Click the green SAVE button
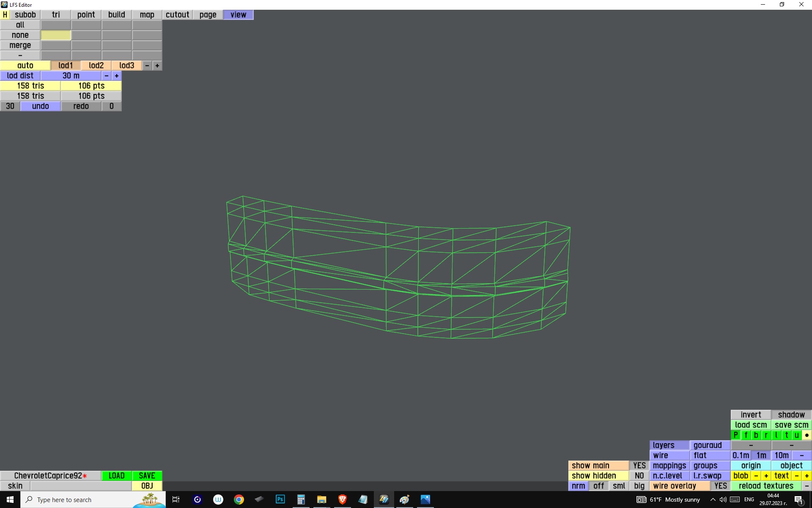 click(x=147, y=476)
